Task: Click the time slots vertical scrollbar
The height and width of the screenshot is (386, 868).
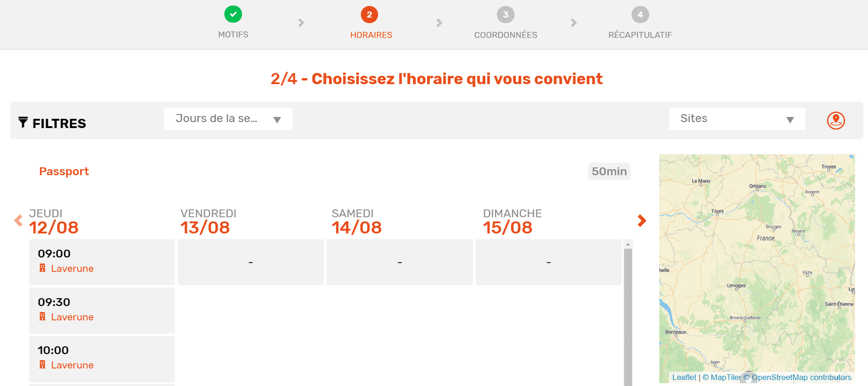Action: coord(628,314)
